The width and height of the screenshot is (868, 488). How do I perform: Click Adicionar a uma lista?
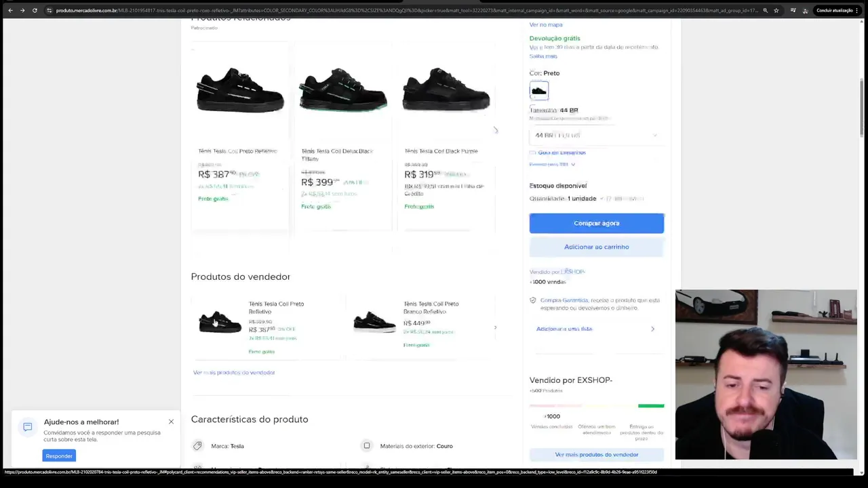pos(564,329)
